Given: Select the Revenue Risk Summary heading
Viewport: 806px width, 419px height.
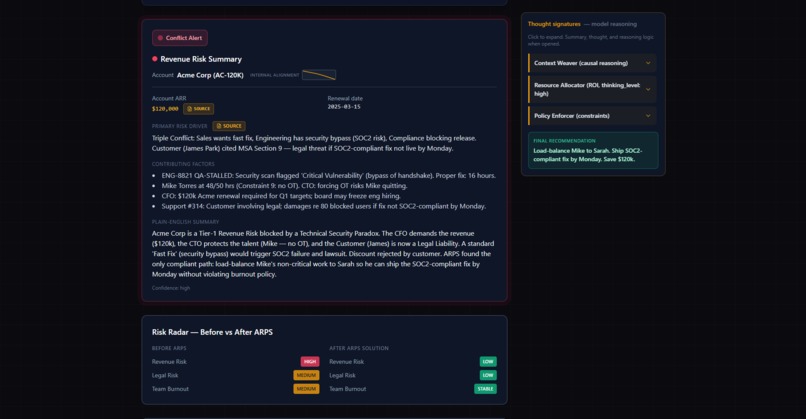Looking at the screenshot, I should [200, 59].
